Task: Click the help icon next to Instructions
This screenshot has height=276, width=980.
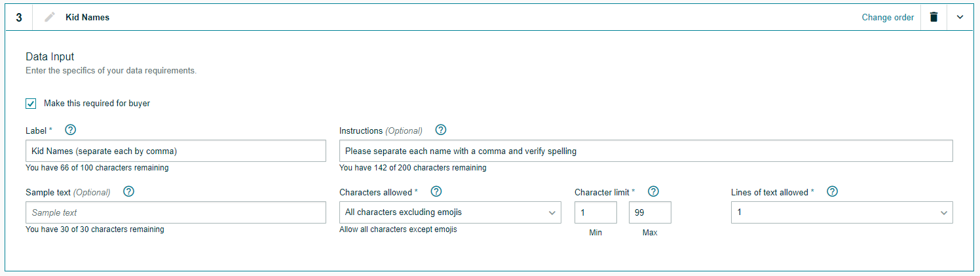Action: tap(441, 130)
